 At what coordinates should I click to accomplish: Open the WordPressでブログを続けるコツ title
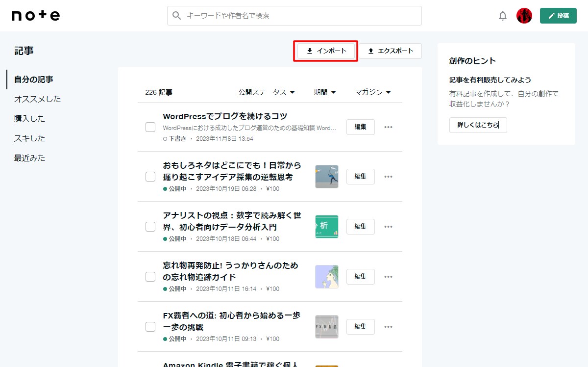tap(225, 116)
